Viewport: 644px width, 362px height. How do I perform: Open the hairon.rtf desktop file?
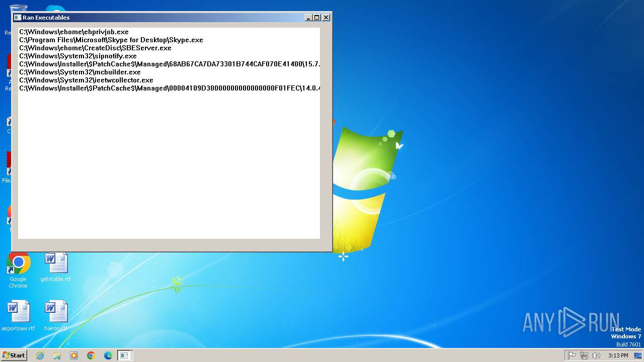click(x=55, y=316)
